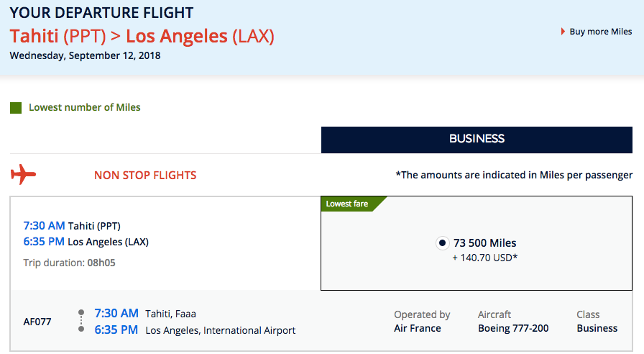Click the Boeing 777-200 aircraft name

coord(513,328)
